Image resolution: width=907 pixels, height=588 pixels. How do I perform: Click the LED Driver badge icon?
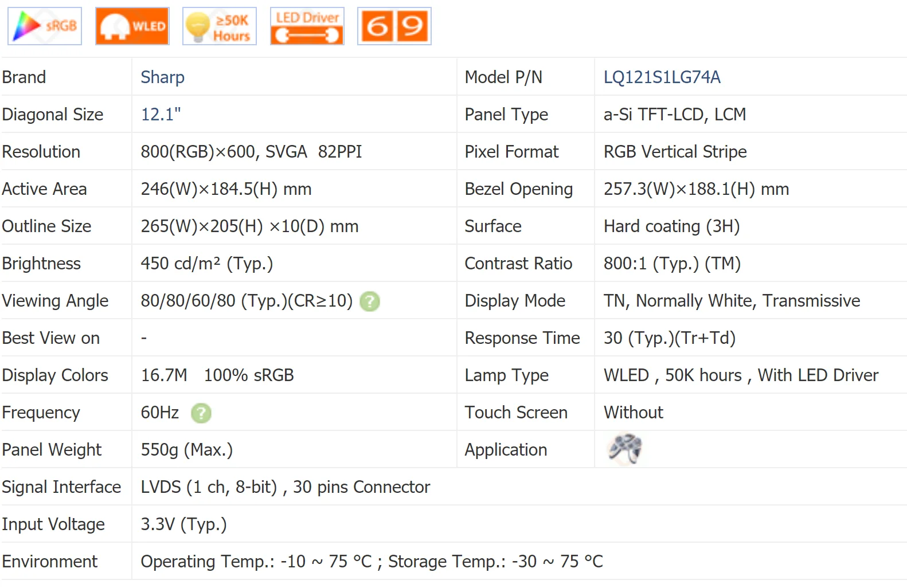pyautogui.click(x=307, y=26)
